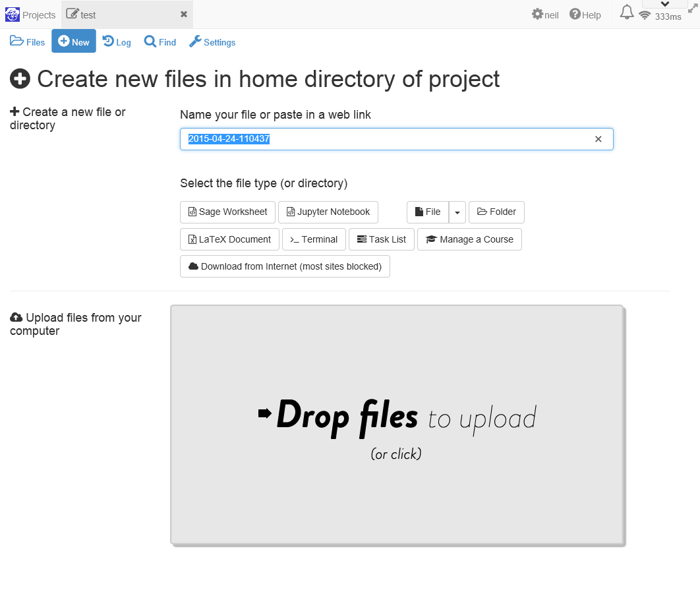Create a LaTeX Document
Viewport: 700px width, 590px height.
point(229,239)
